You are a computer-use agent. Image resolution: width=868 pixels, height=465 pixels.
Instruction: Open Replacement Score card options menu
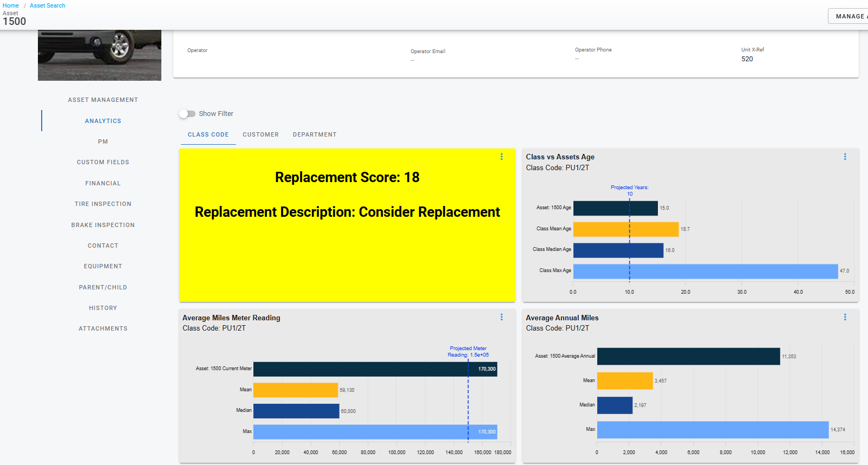coord(501,157)
